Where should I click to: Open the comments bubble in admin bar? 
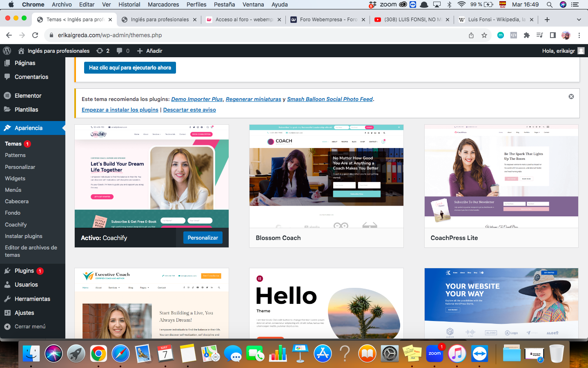coord(123,51)
